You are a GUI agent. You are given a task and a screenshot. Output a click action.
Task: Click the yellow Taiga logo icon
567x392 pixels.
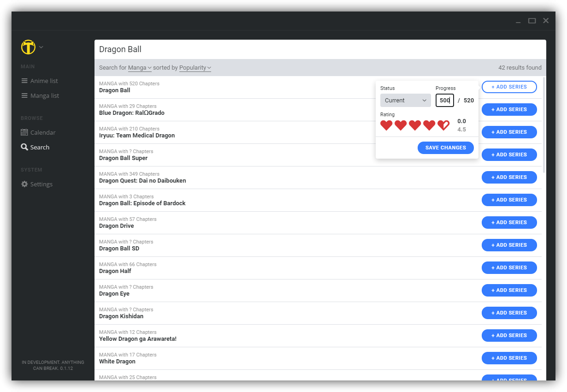(x=28, y=47)
